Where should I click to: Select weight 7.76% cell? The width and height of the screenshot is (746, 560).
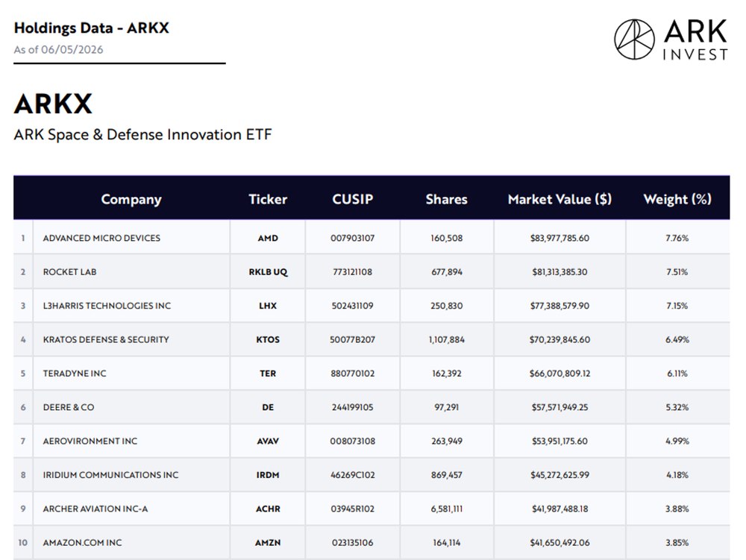click(677, 238)
